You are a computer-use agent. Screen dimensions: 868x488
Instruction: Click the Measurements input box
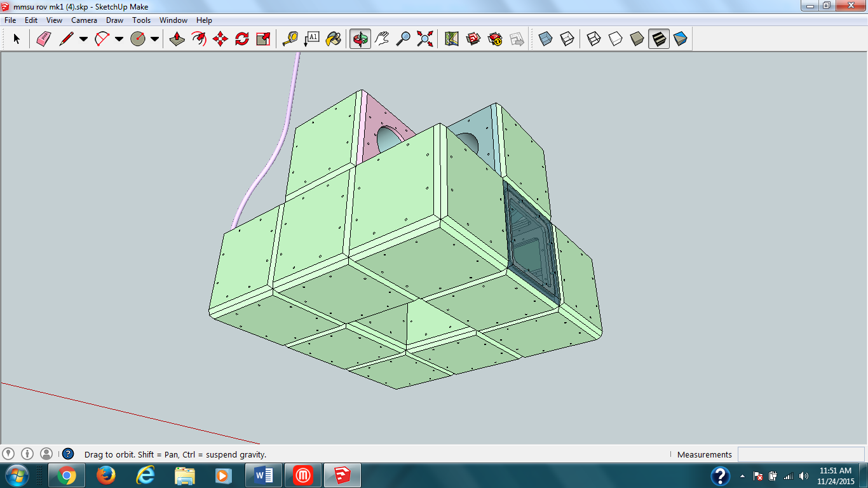(799, 454)
